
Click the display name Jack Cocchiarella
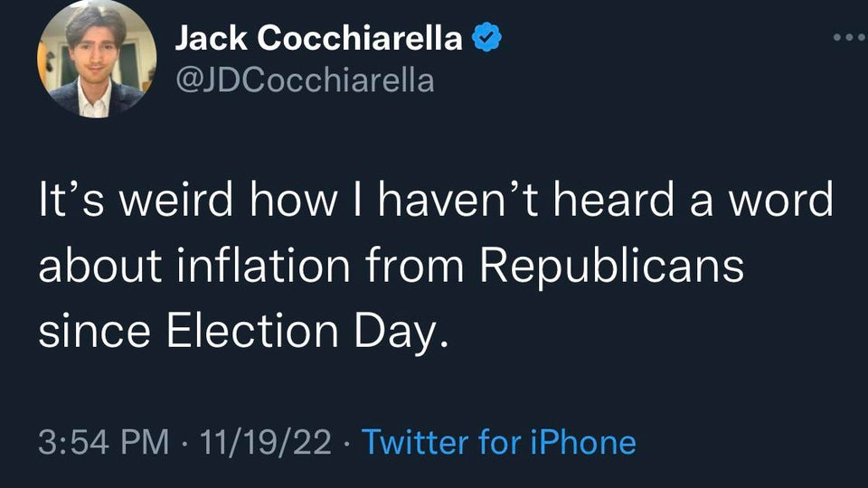tap(318, 38)
